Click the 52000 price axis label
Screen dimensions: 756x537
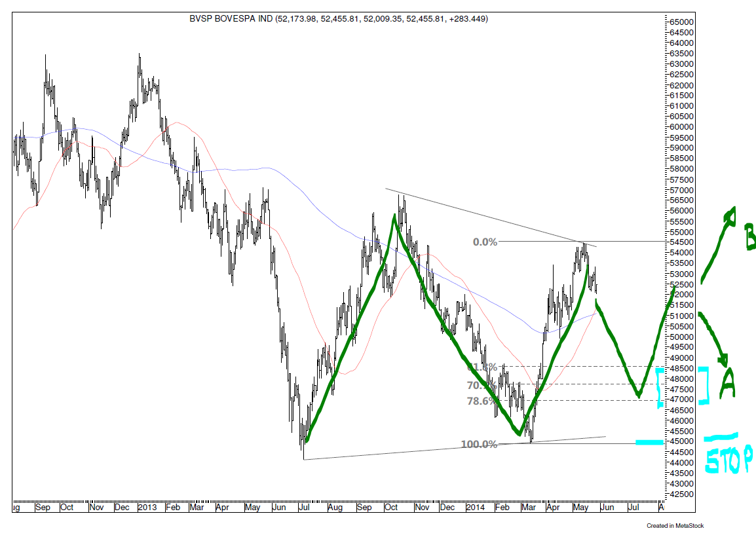682,295
